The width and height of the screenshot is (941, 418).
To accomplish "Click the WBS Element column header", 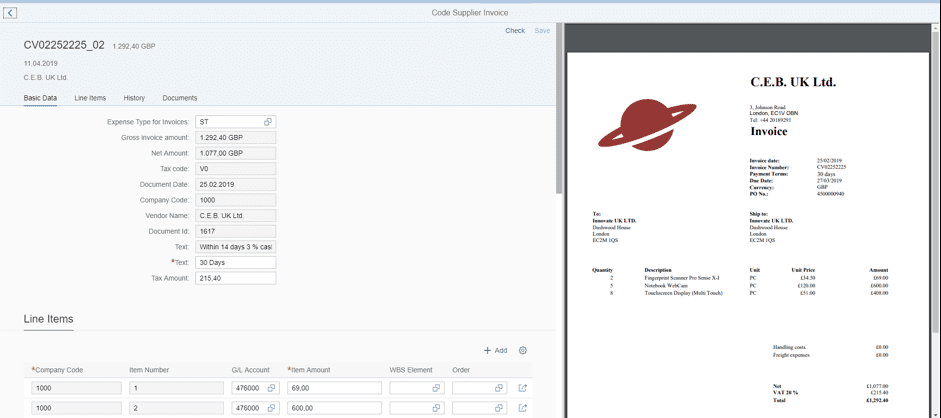I will (x=410, y=369).
